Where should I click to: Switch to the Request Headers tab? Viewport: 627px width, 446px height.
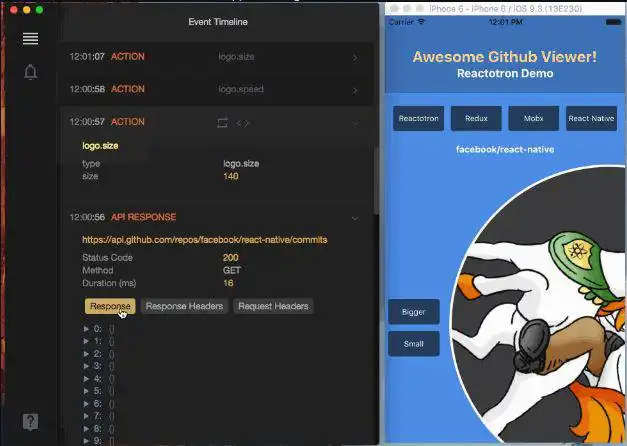(274, 306)
